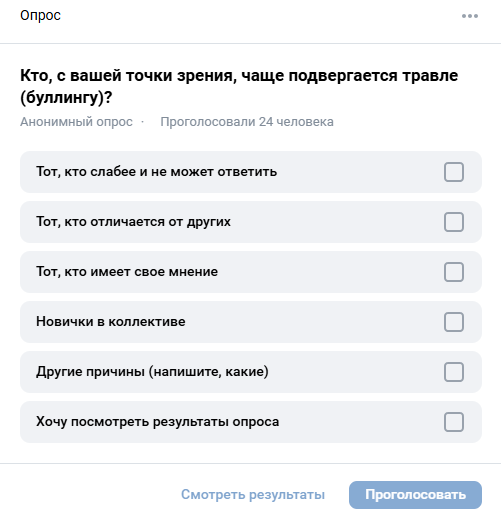Select the checkbox for 'Хочу посмотреть результаты опроса'
Screen dimensions: 501x517
pos(454,422)
